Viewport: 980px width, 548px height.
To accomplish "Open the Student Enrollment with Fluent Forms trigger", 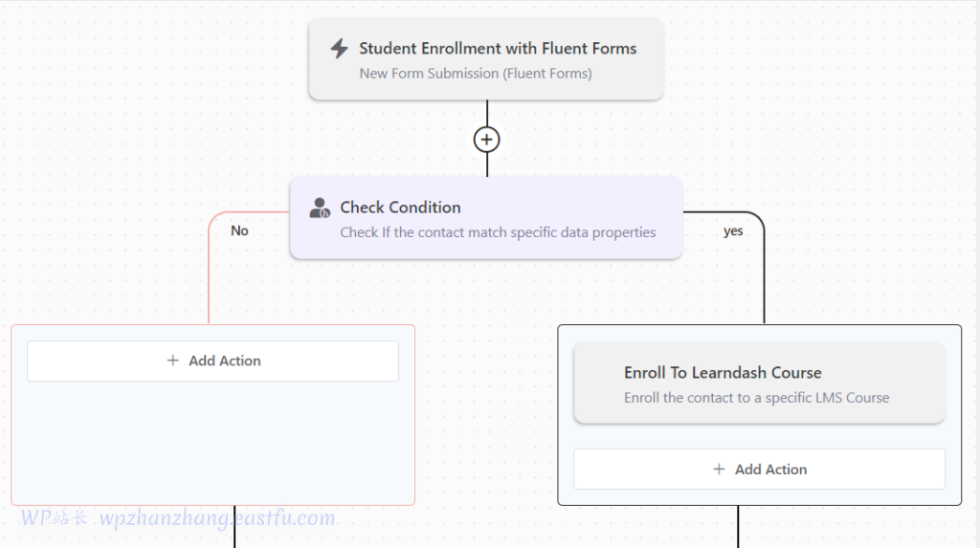I will [x=498, y=48].
